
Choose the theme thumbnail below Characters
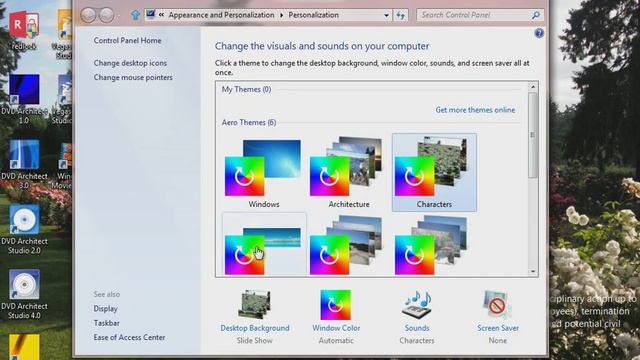[434, 245]
